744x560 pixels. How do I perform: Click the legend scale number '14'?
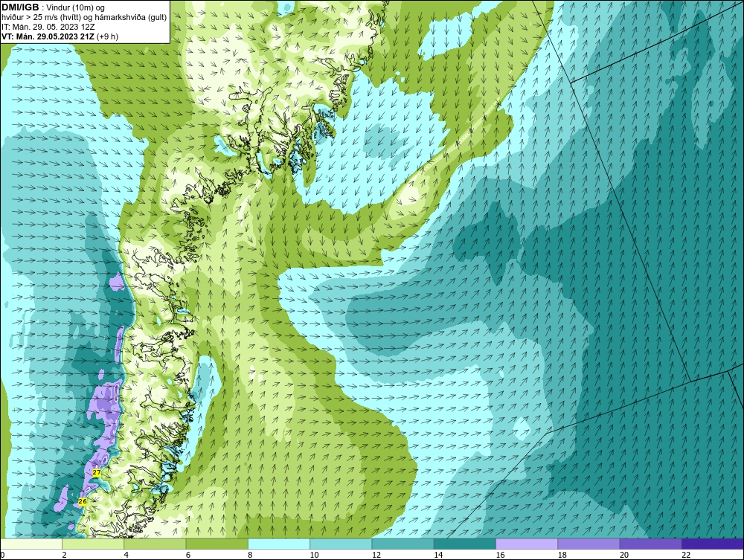click(x=438, y=555)
